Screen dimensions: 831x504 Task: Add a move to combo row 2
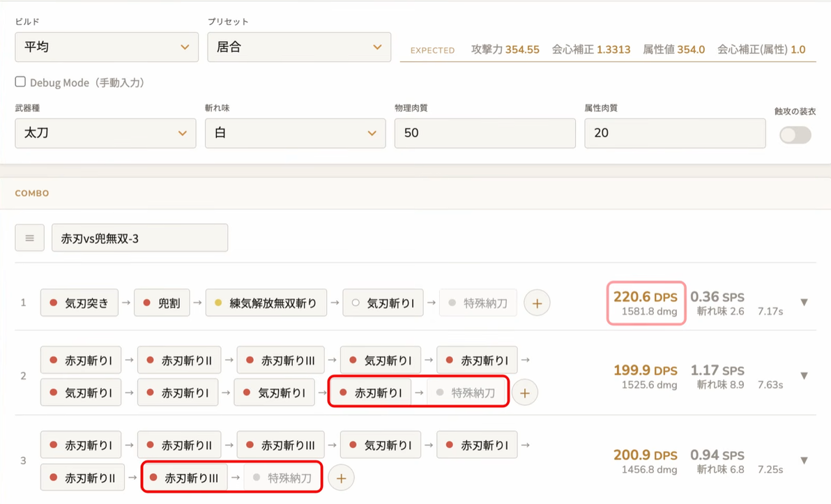pos(525,392)
